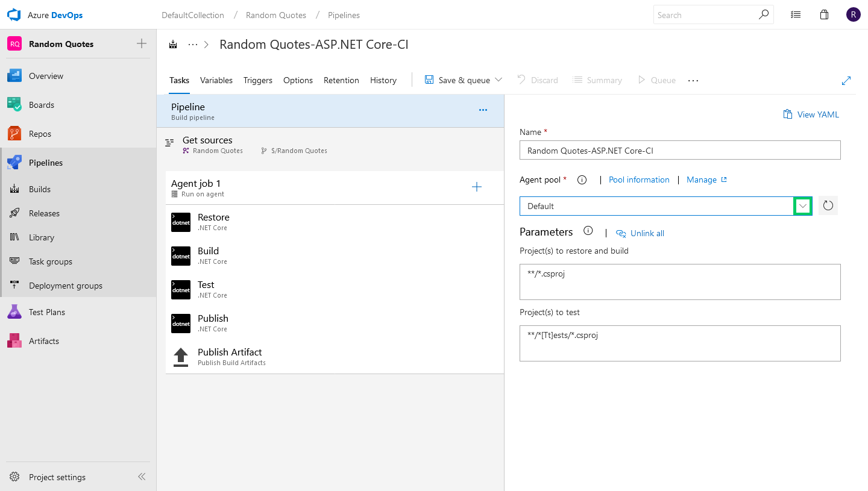Image resolution: width=868 pixels, height=491 pixels.
Task: Switch to the History tab
Action: click(383, 80)
